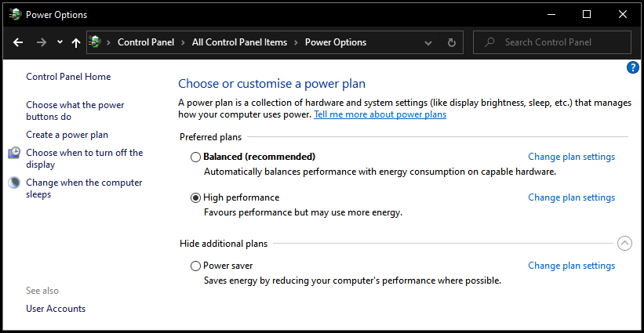Screen dimensions: 644x333
Task: Open Choose when to turn off the display
Action: tap(84, 159)
